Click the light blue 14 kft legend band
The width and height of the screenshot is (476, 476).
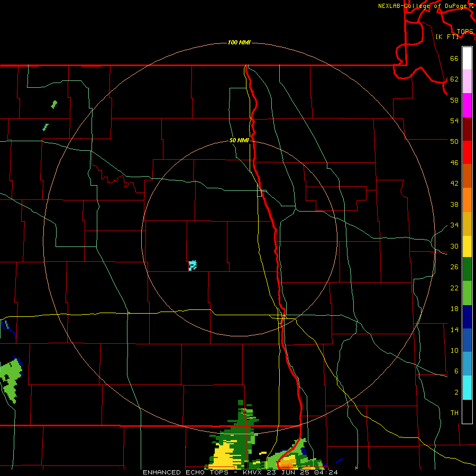[x=467, y=364]
